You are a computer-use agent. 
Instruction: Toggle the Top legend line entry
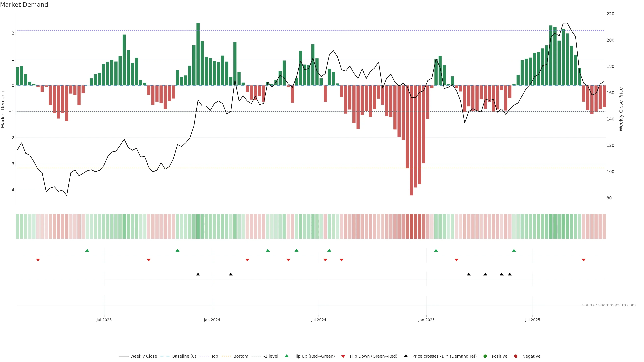click(214, 356)
